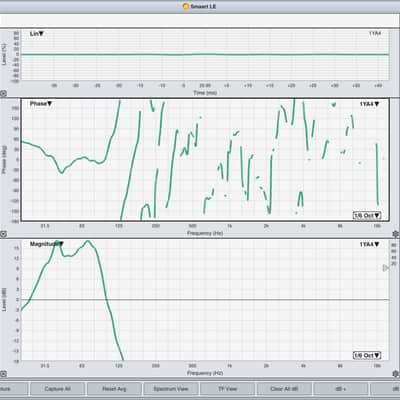Click the circular toggle below the impulse graph
400x400 pixels.
click(3, 94)
